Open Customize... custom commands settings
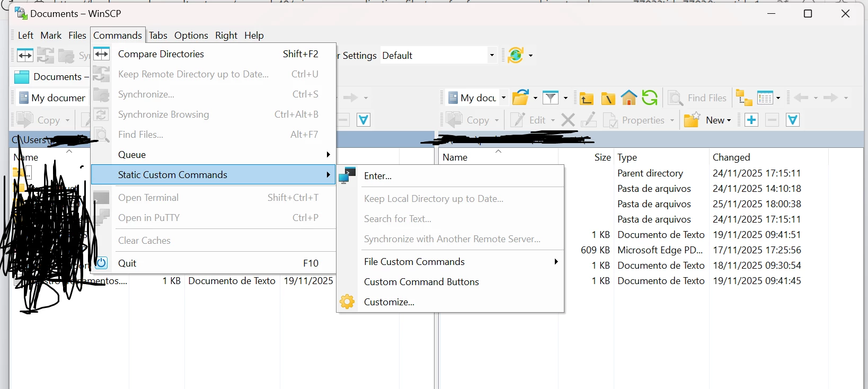 pos(450,302)
